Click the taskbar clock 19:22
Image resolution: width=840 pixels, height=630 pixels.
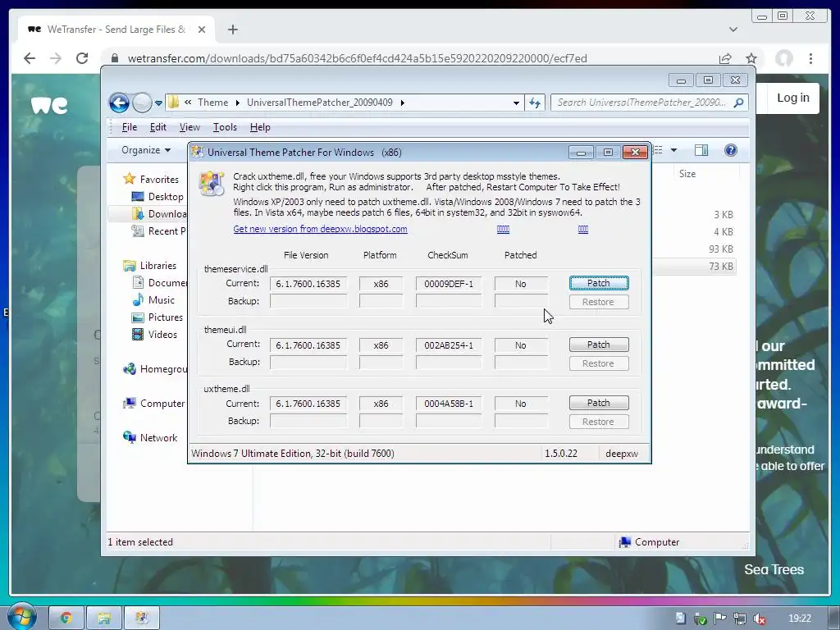point(799,619)
